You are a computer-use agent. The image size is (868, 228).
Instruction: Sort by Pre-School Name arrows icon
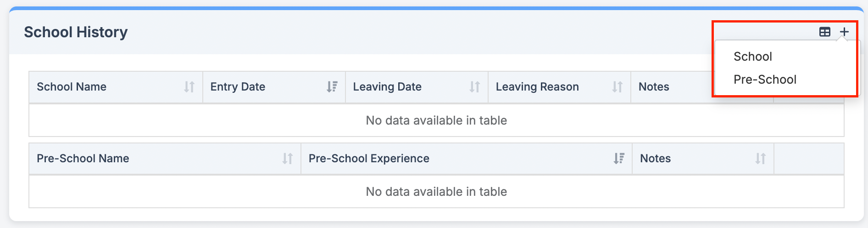coord(287,159)
